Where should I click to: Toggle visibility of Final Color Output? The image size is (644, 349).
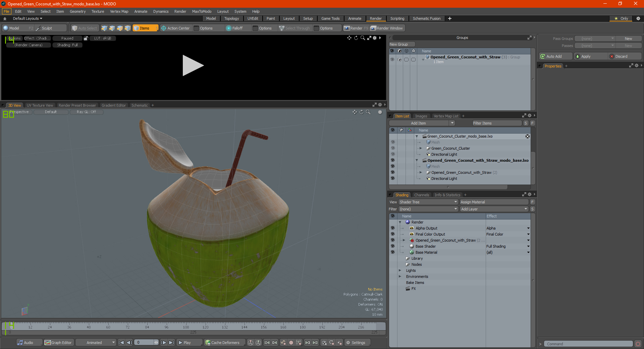pyautogui.click(x=392, y=234)
